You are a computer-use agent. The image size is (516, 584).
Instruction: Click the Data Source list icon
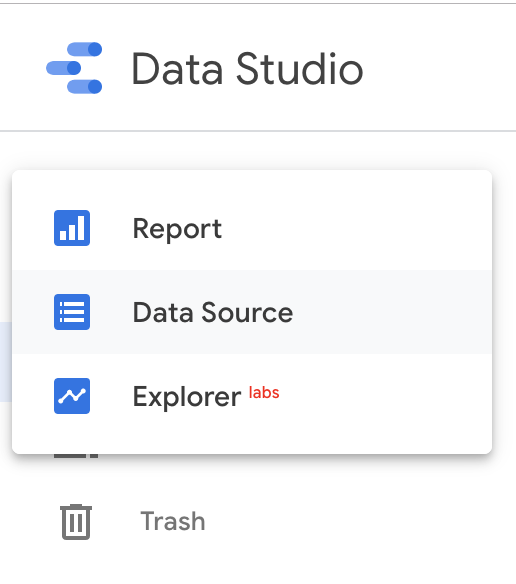coord(72,312)
